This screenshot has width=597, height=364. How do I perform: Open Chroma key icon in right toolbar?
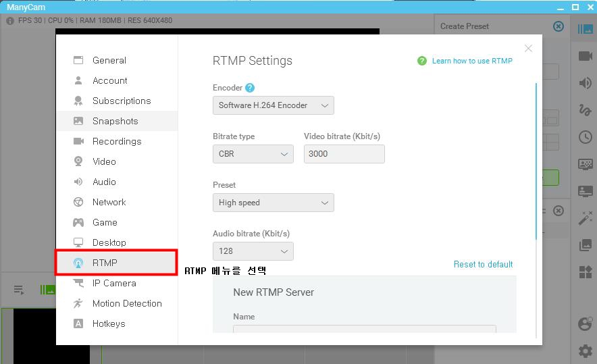click(x=586, y=164)
